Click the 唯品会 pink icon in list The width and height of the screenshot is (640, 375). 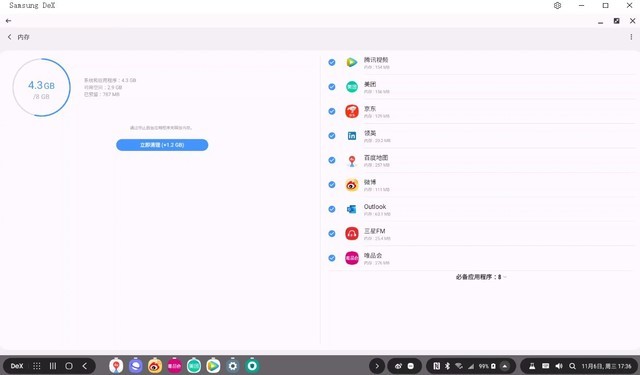pos(351,258)
